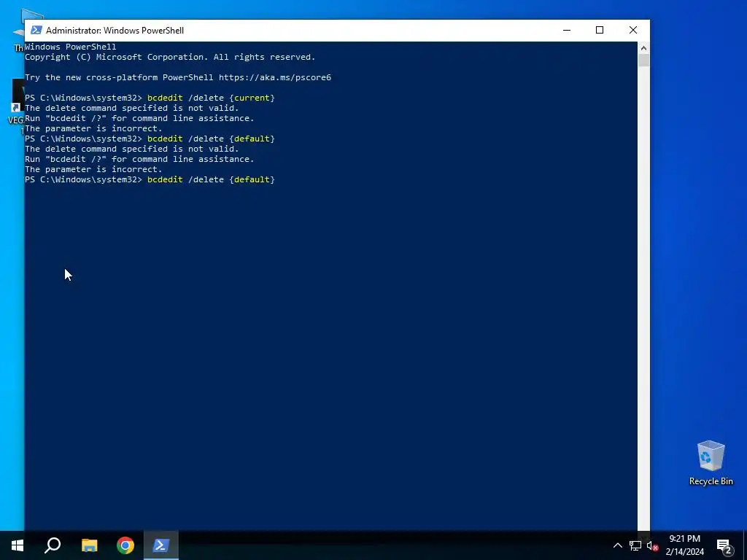Viewport: 747px width, 560px height.
Task: Click the PowerShell vertical scrollbar thumb
Action: click(x=643, y=60)
